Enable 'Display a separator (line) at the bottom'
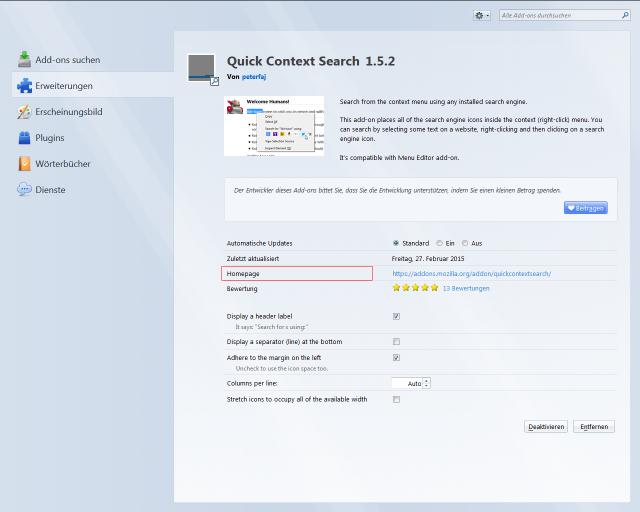The height and width of the screenshot is (512, 640). pyautogui.click(x=396, y=342)
